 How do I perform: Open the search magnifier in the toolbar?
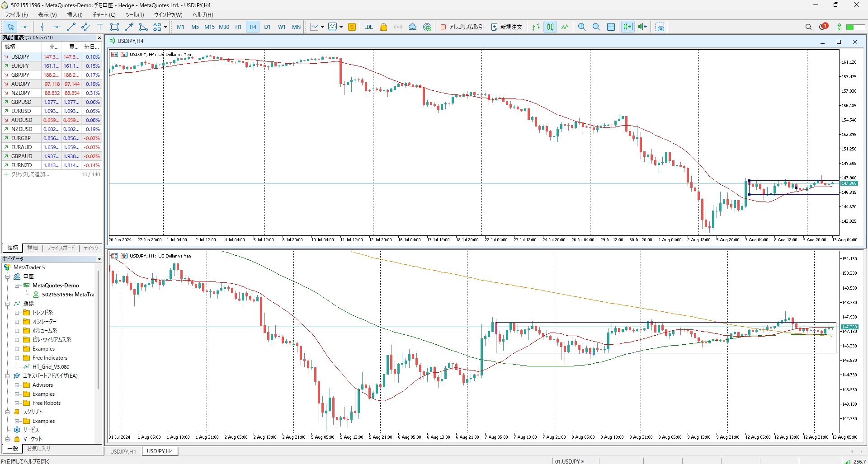point(808,27)
